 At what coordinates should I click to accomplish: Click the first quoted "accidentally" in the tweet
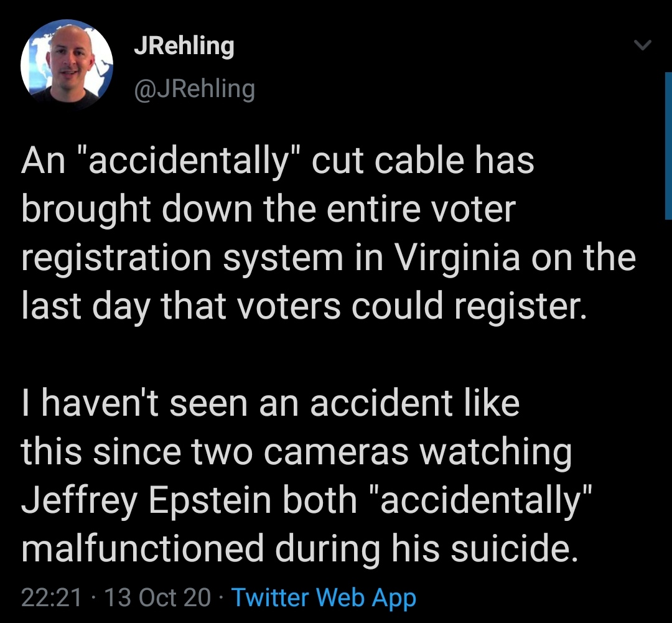pos(189,161)
